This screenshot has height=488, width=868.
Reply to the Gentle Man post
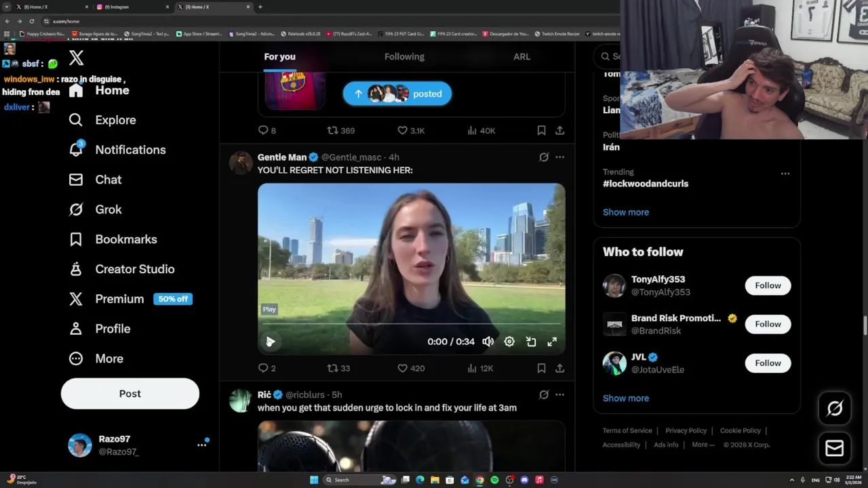(x=267, y=368)
